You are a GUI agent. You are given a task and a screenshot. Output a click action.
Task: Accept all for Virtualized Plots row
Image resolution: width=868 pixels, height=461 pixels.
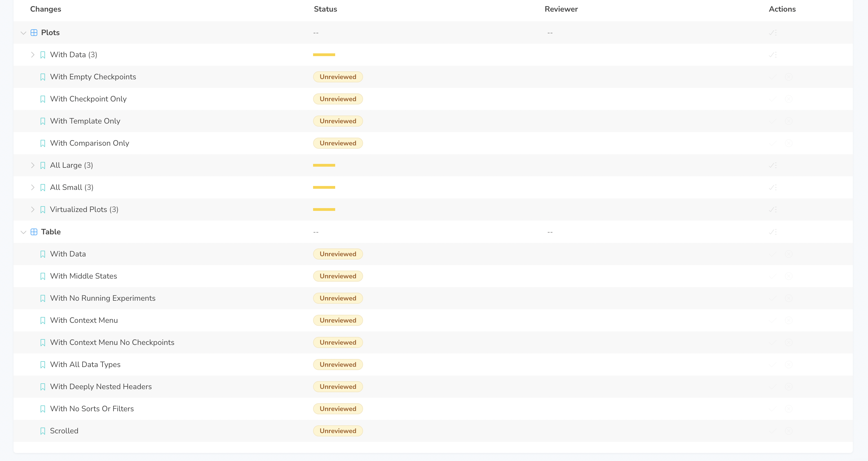(x=773, y=210)
